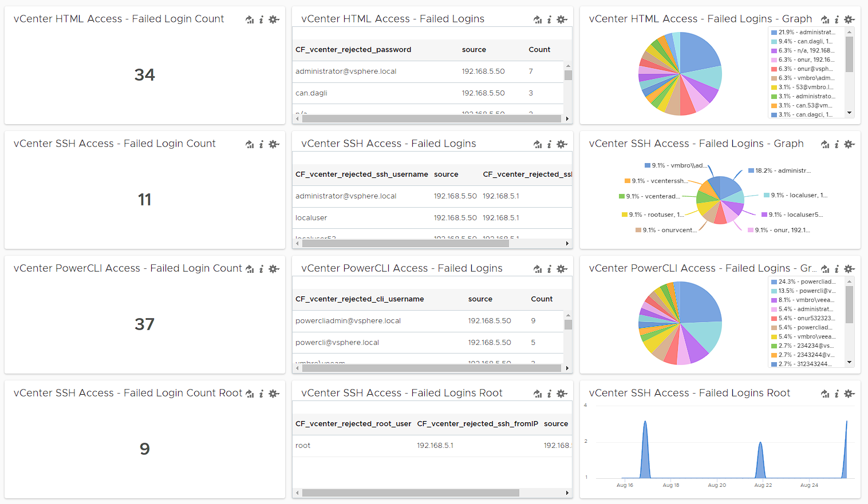
Task: Open gear menu on SSH Failed Logins Root table
Action: [x=562, y=394]
